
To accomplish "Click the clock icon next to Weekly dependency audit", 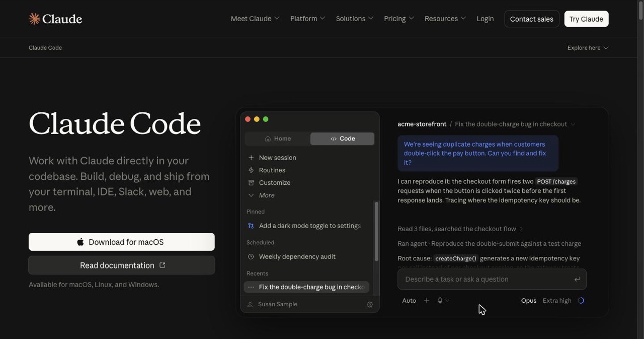I will 251,256.
